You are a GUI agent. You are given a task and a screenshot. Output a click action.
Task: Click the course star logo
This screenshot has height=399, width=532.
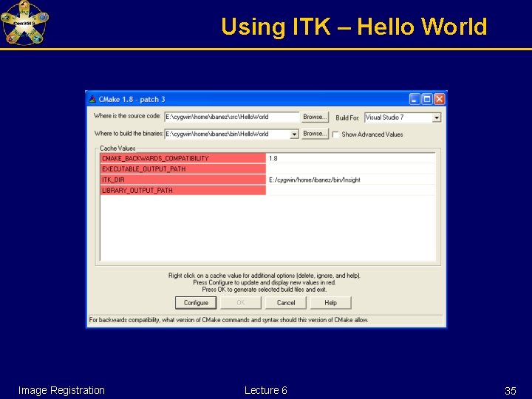point(25,23)
